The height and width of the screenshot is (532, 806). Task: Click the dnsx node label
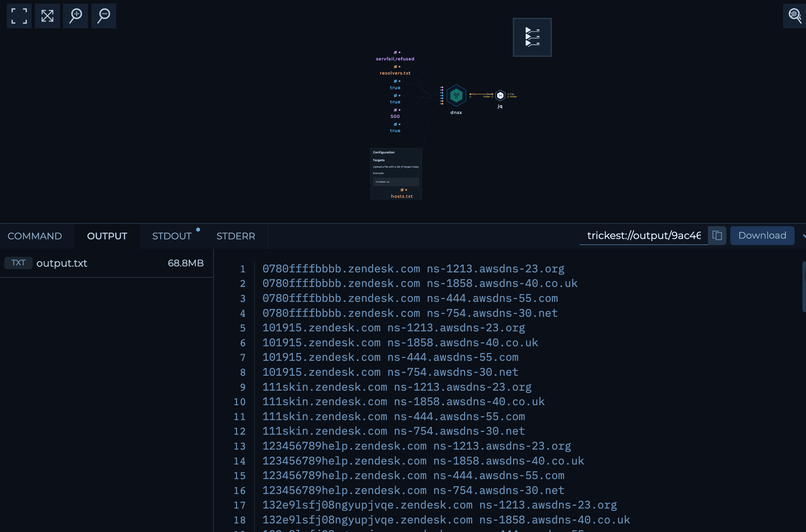456,113
